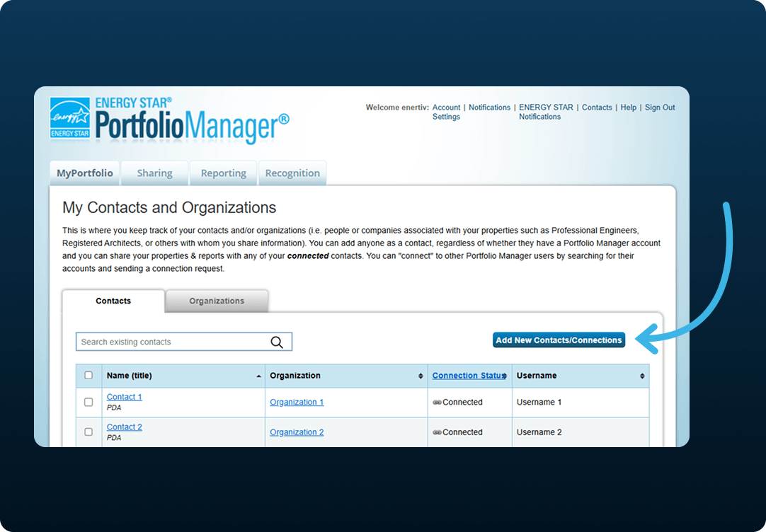The height and width of the screenshot is (532, 766).
Task: Click the PDA title under Contact 2
Action: (114, 438)
